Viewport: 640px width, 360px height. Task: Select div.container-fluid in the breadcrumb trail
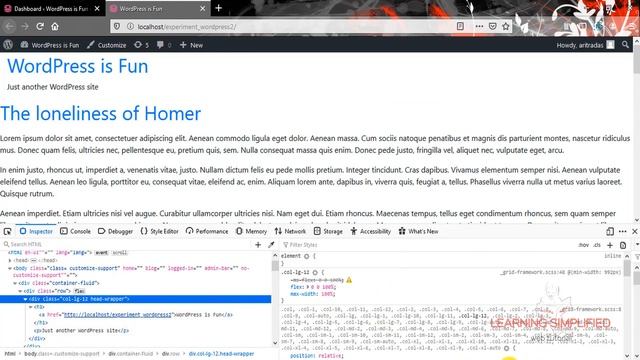(131, 353)
